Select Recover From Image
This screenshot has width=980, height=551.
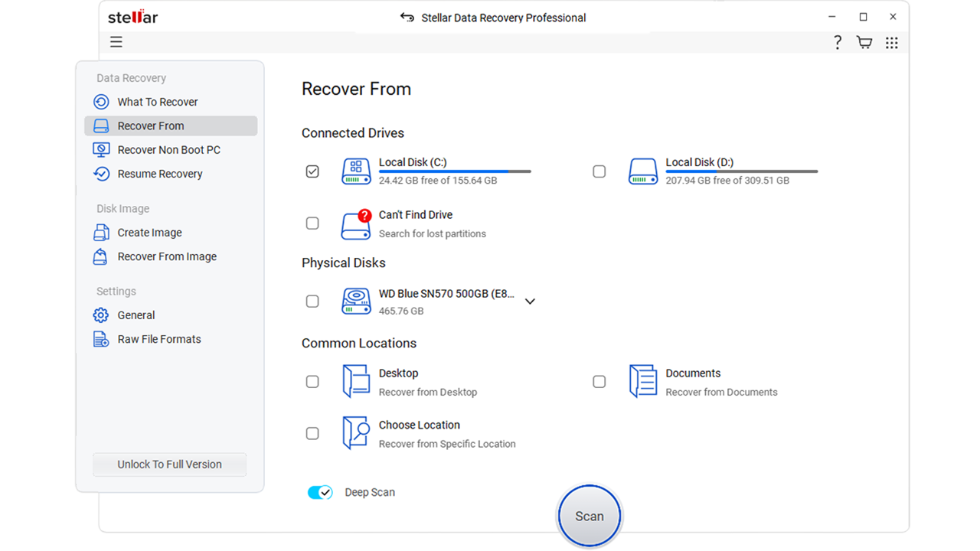point(166,256)
